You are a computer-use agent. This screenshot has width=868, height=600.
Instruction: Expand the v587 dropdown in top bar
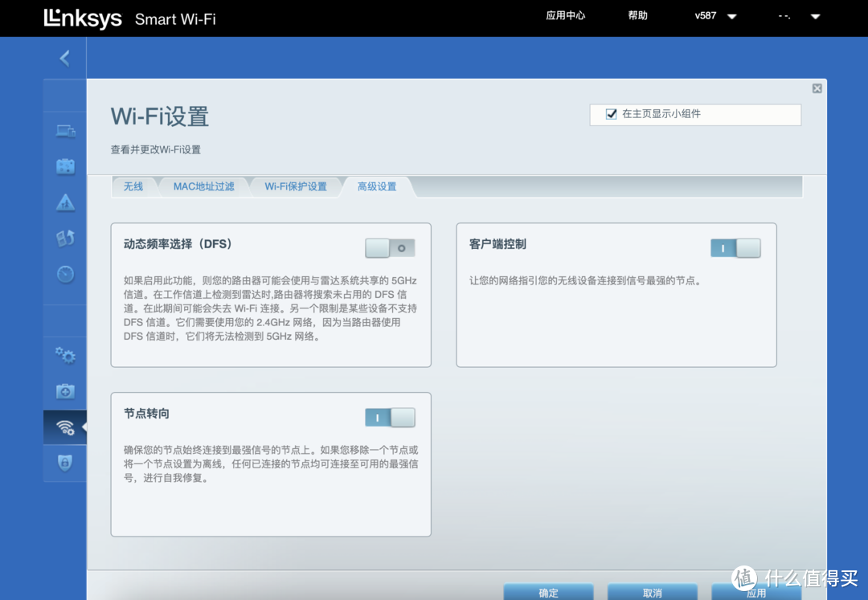tap(714, 15)
